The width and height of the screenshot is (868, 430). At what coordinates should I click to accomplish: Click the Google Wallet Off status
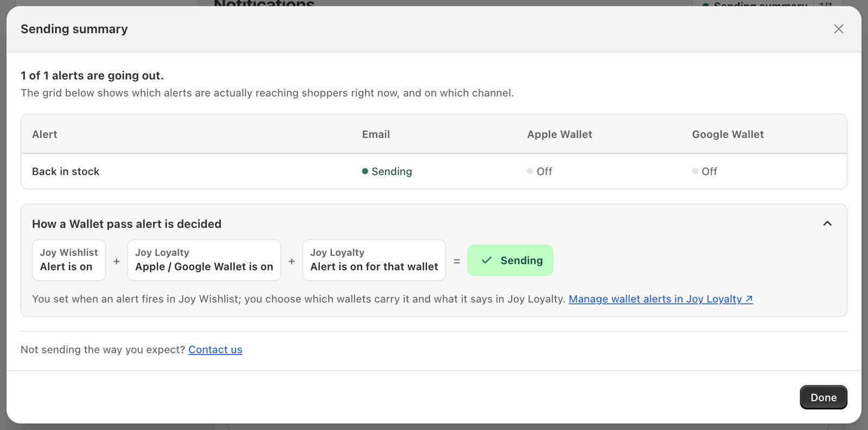[704, 172]
